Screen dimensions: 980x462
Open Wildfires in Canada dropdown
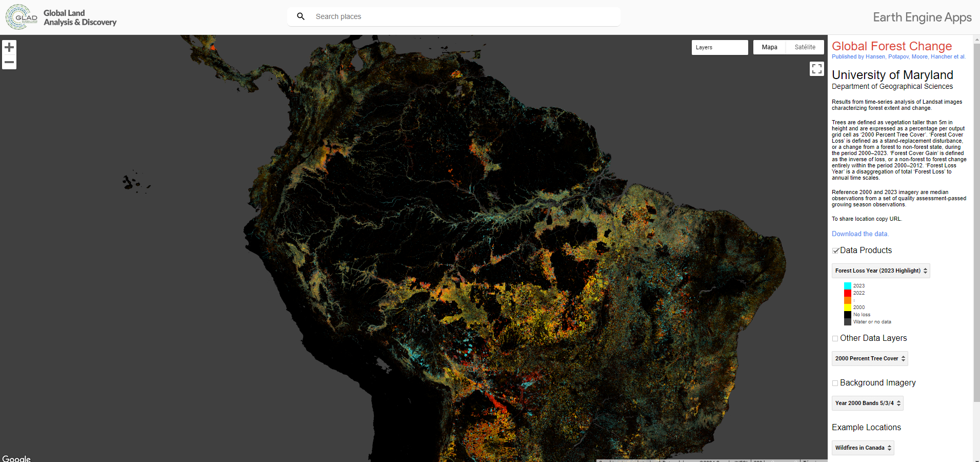[863, 448]
